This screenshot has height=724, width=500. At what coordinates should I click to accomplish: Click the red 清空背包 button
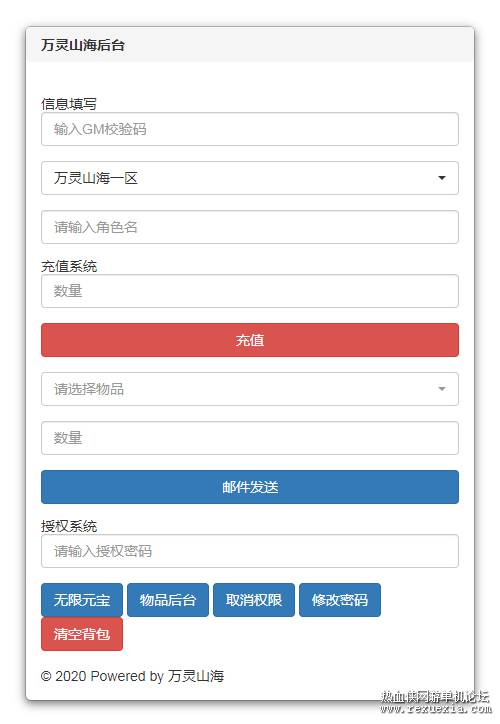pos(82,634)
